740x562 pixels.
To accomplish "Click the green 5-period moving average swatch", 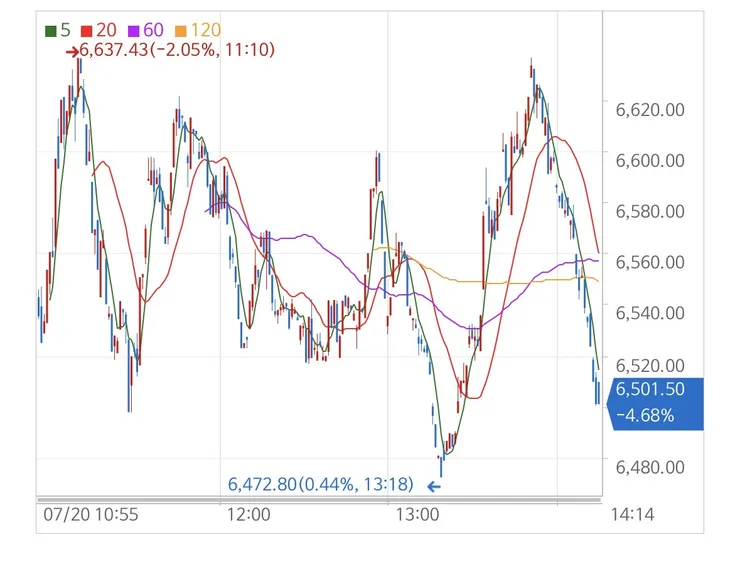I will tap(50, 32).
